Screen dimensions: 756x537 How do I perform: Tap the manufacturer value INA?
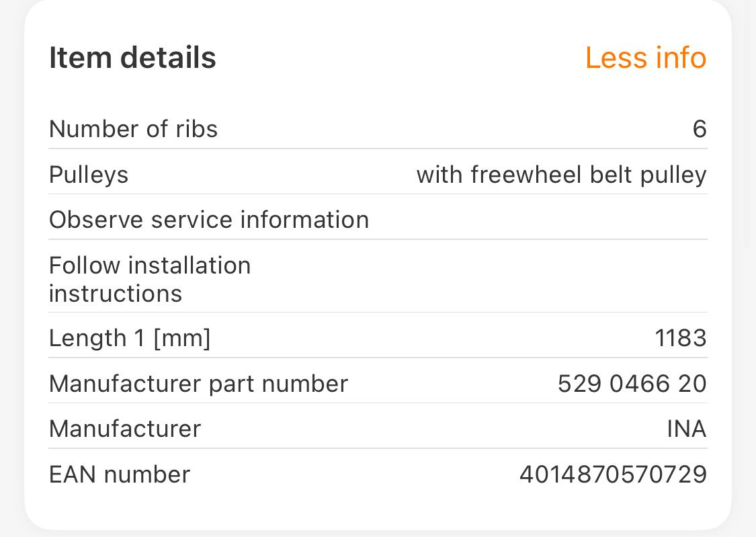686,429
